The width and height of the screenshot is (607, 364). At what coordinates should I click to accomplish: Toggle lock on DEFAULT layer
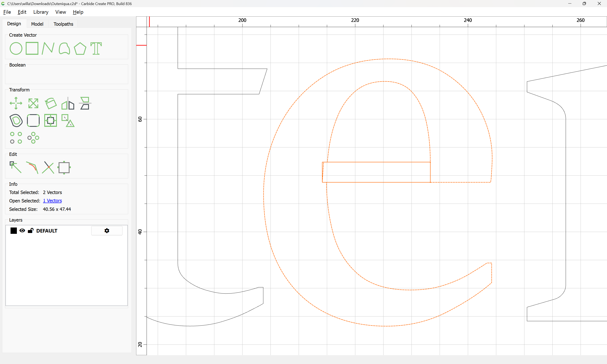30,231
